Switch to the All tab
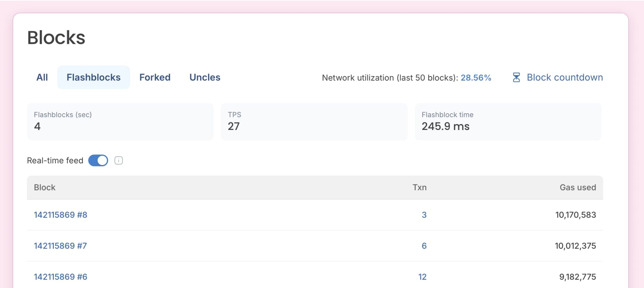The image size is (644, 288). pos(42,77)
